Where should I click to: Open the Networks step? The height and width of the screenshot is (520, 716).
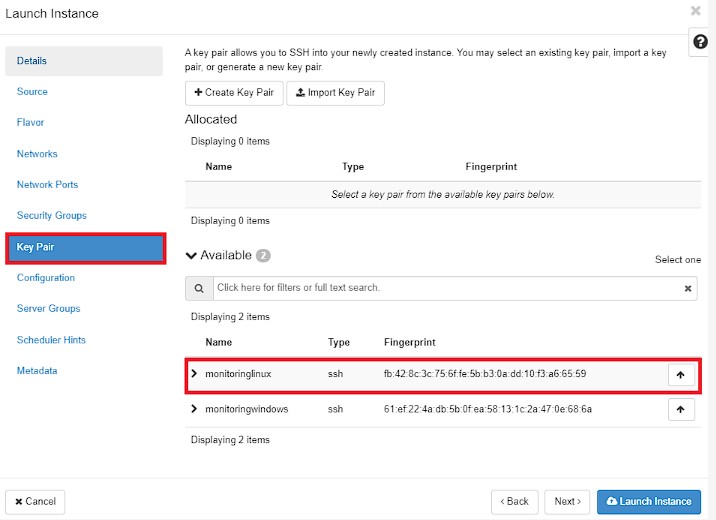(x=37, y=154)
